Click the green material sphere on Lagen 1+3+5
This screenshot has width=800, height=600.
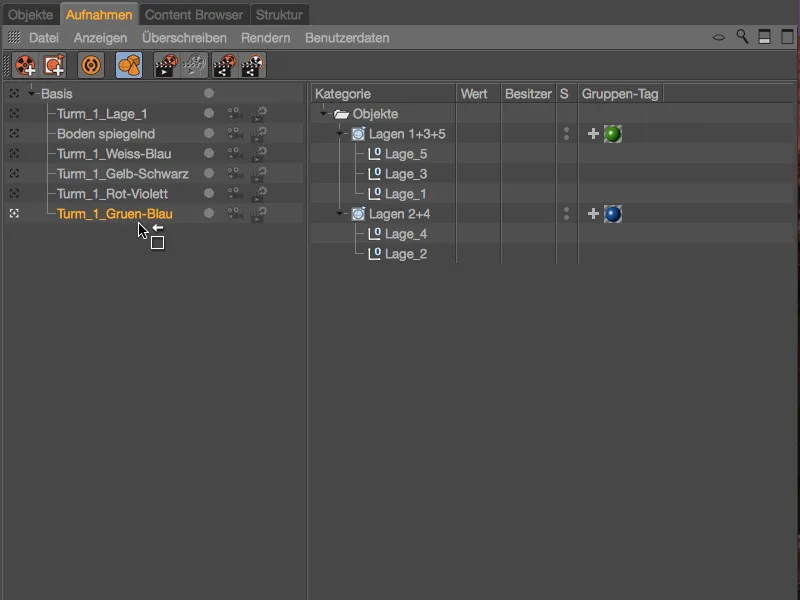pos(613,134)
